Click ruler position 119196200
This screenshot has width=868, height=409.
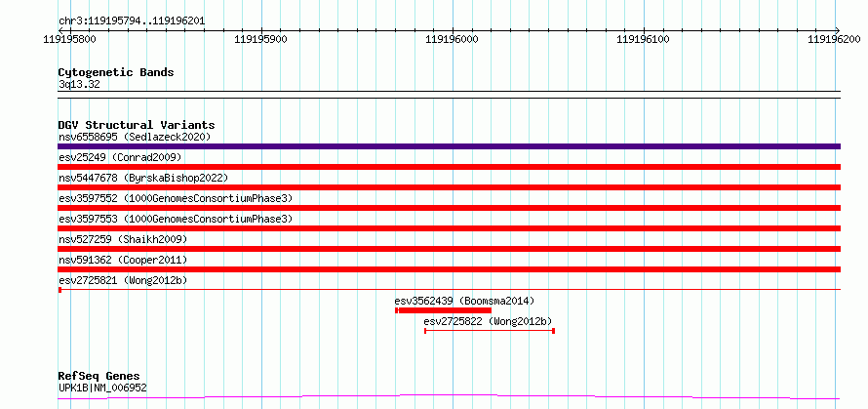point(835,40)
